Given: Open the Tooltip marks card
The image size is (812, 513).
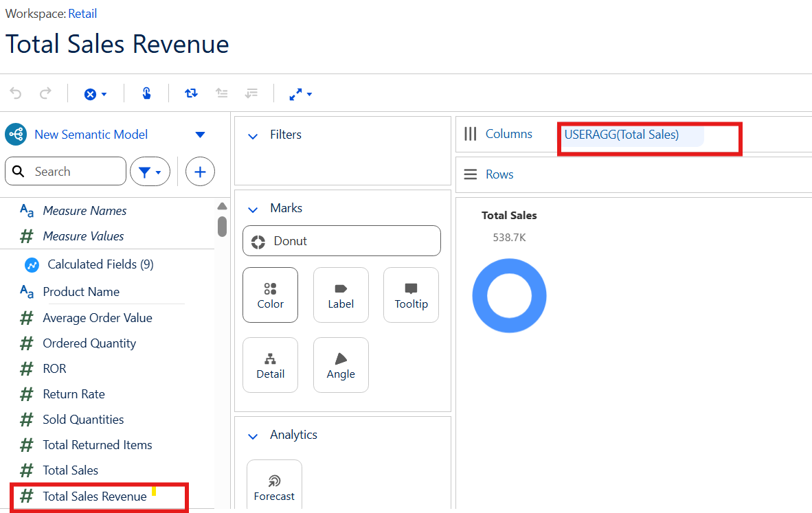Looking at the screenshot, I should pyautogui.click(x=411, y=295).
